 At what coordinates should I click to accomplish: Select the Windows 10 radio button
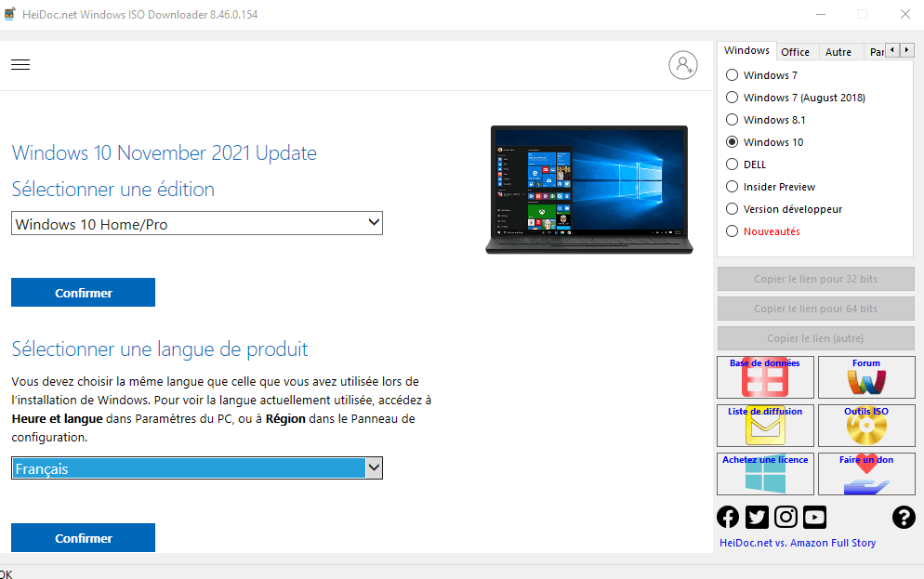coord(732,142)
